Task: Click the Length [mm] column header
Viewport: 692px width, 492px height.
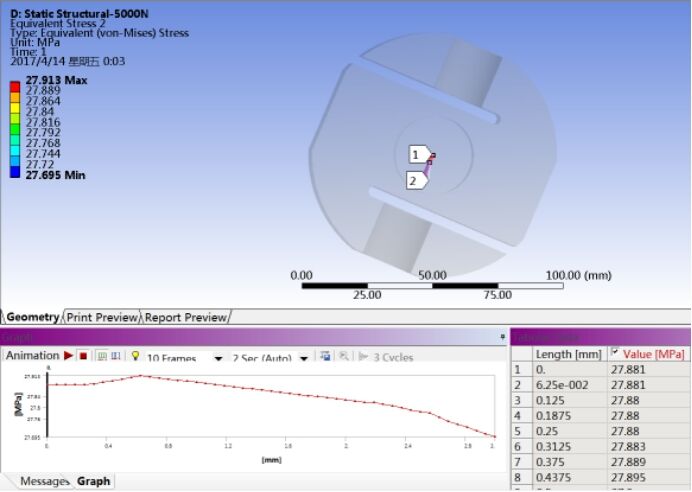Action: 569,354
